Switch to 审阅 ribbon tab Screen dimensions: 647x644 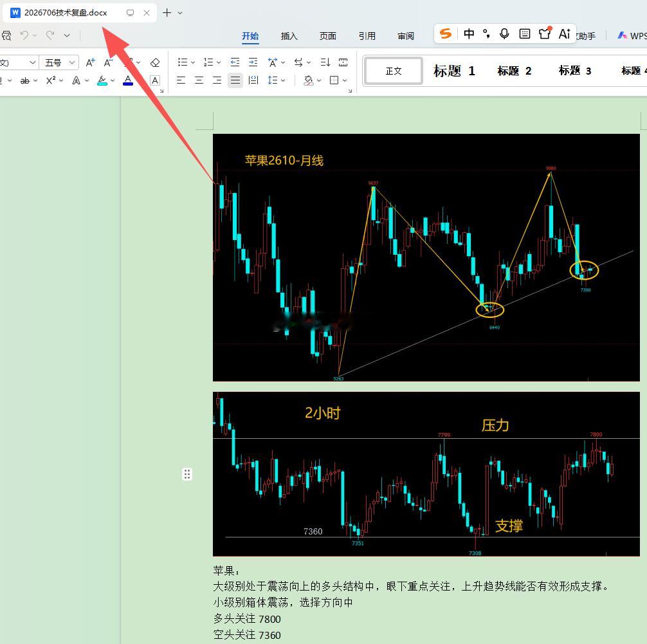click(x=406, y=36)
